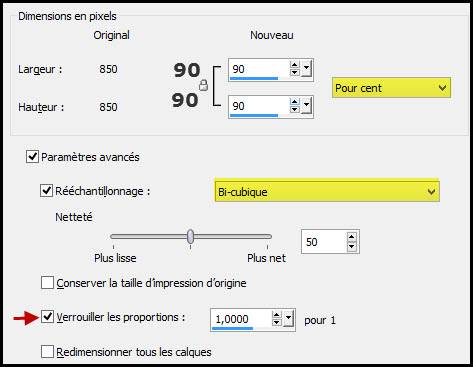
Task: Increase Netteté value with up arrow
Action: [x=351, y=237]
